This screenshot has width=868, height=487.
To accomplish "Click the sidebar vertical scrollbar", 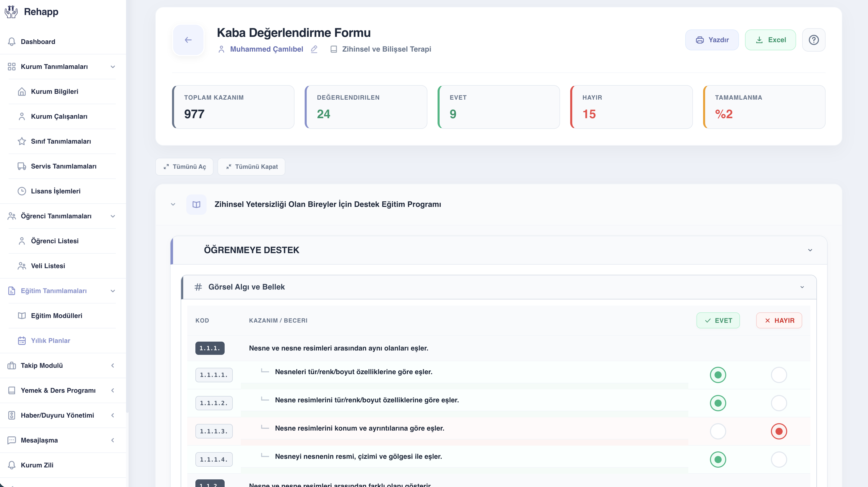I will click(x=127, y=206).
